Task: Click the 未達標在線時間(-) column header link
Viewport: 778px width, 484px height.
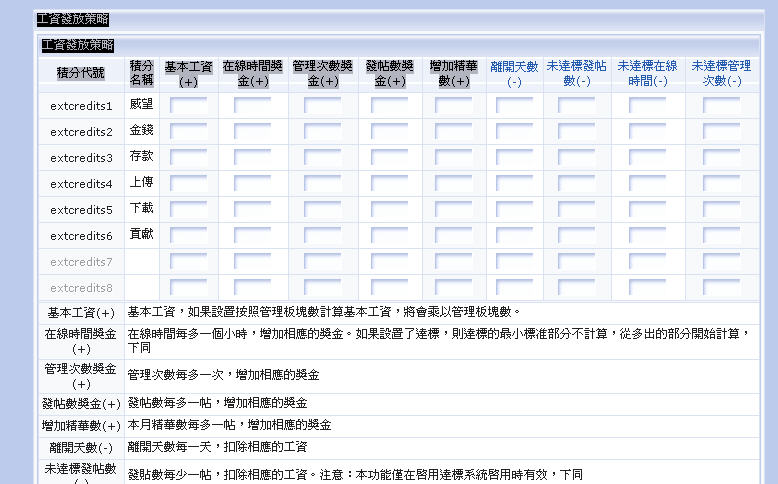Action: tap(648, 73)
